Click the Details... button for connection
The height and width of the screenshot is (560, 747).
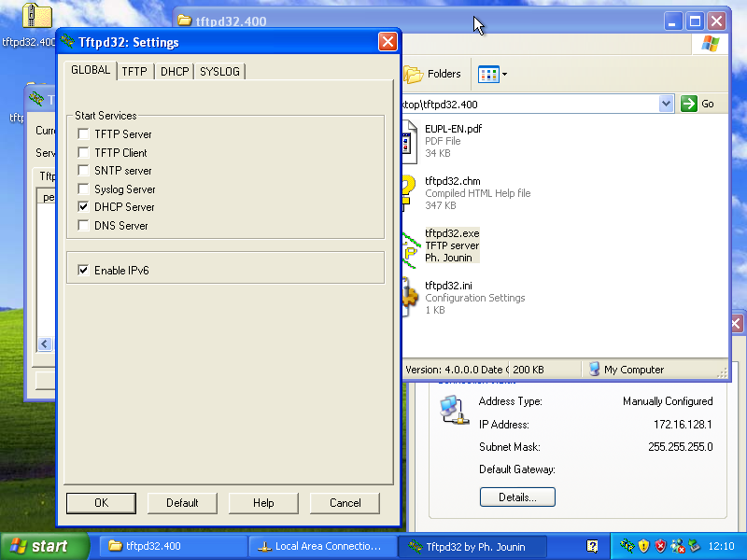(517, 497)
